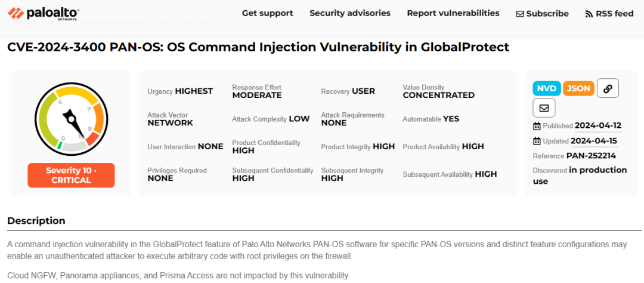Click the Severity 10 CRITICAL badge
This screenshot has width=644, height=283.
click(x=71, y=175)
